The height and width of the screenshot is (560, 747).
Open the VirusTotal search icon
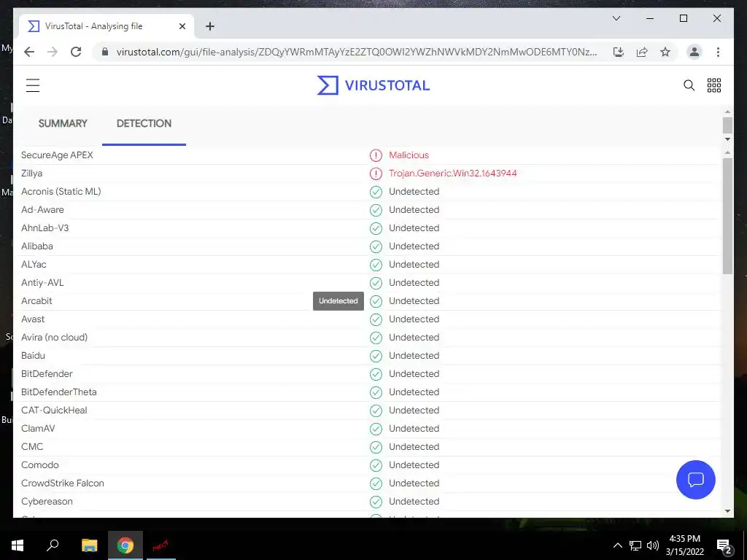(689, 85)
